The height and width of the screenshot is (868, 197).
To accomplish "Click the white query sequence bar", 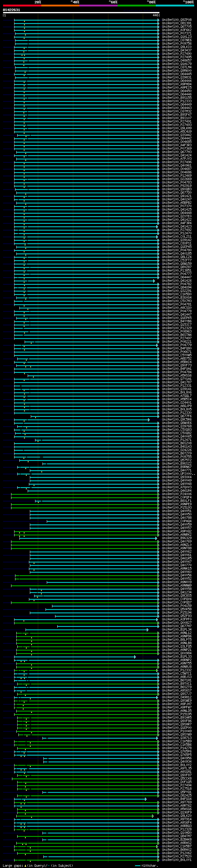I will 81,12.
